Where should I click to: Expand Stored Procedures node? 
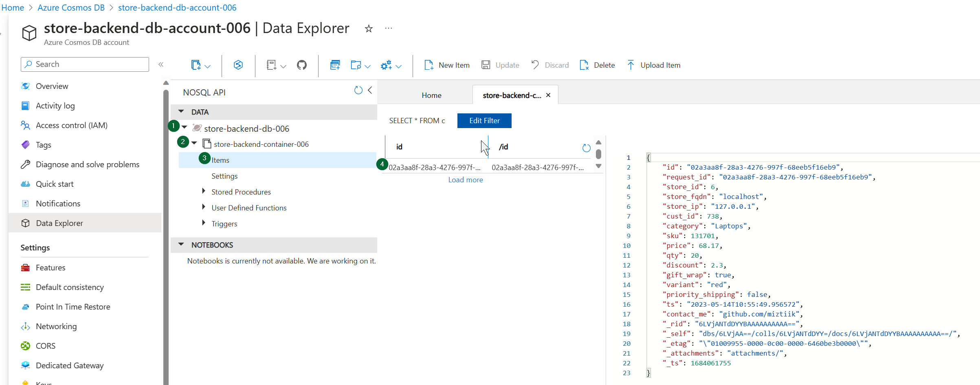tap(203, 191)
